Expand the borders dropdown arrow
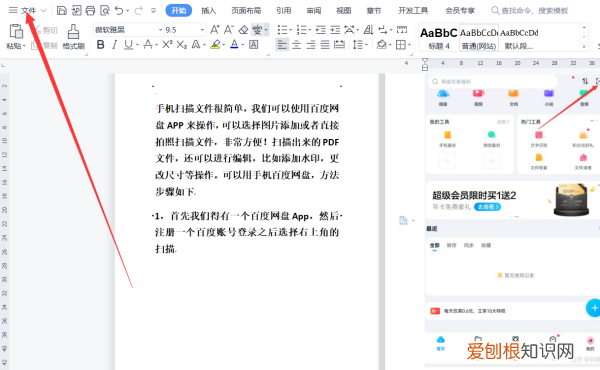600x370 pixels. coord(409,45)
